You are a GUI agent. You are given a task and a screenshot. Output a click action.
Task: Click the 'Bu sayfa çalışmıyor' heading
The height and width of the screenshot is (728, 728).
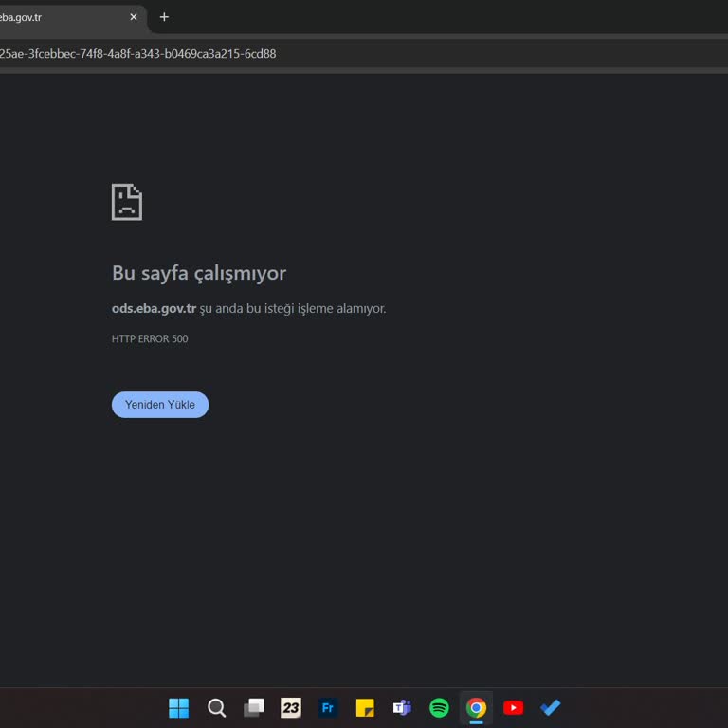(199, 273)
